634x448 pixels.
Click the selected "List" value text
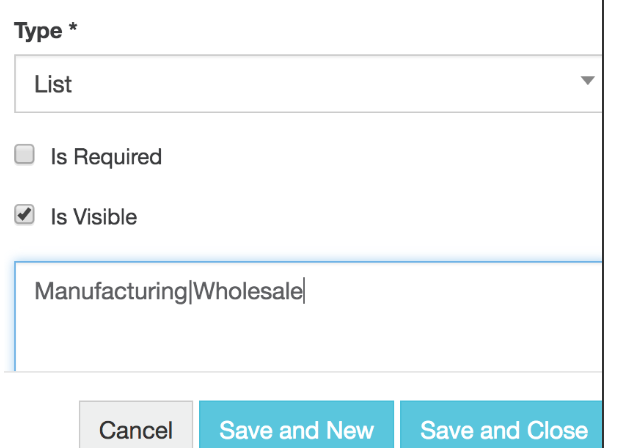53,85
